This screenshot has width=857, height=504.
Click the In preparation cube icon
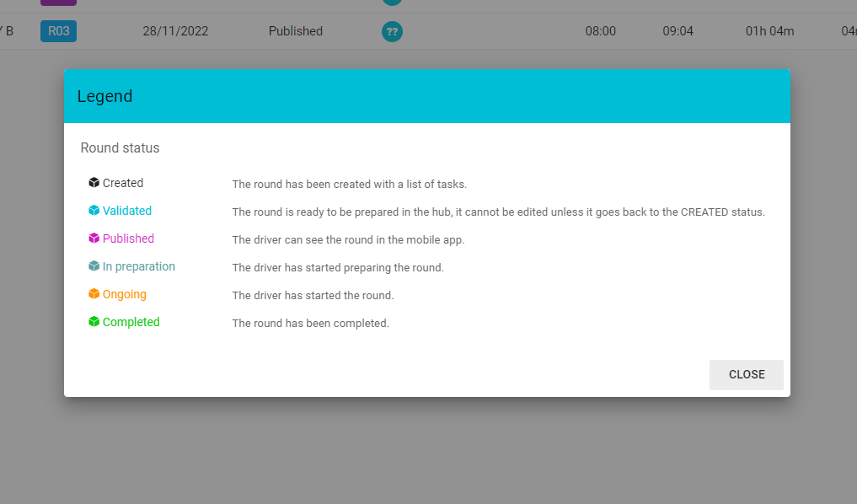coord(94,266)
